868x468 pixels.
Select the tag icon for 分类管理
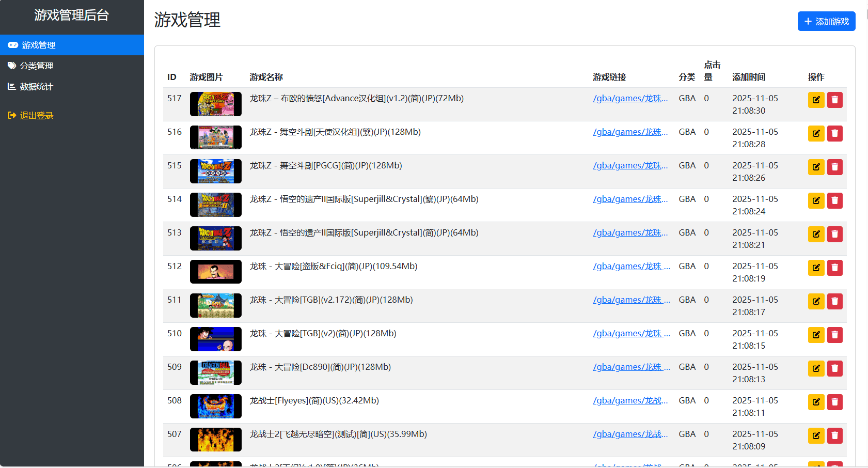12,66
